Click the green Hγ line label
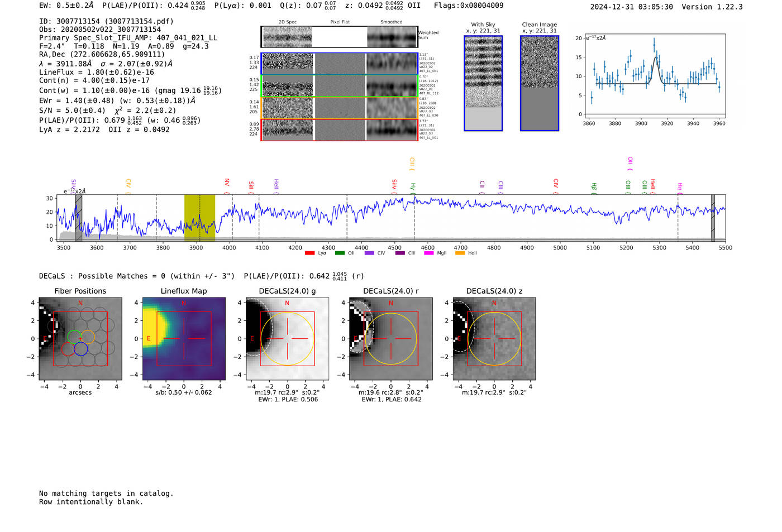The height and width of the screenshot is (532, 782). point(413,188)
